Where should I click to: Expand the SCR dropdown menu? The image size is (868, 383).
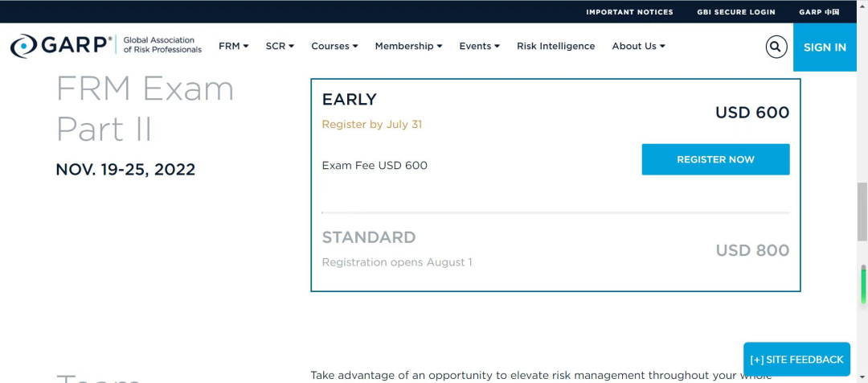tap(280, 47)
